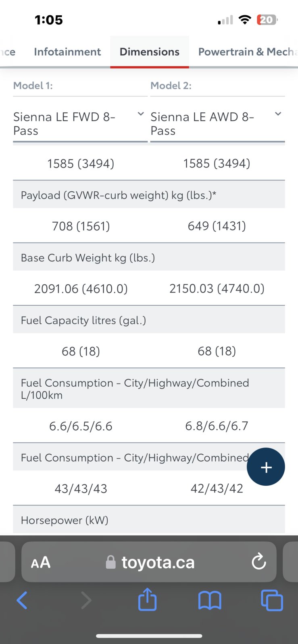Open Sienna LE AWD 8-Pass selector
Image resolution: width=298 pixels, height=644 pixels.
217,124
